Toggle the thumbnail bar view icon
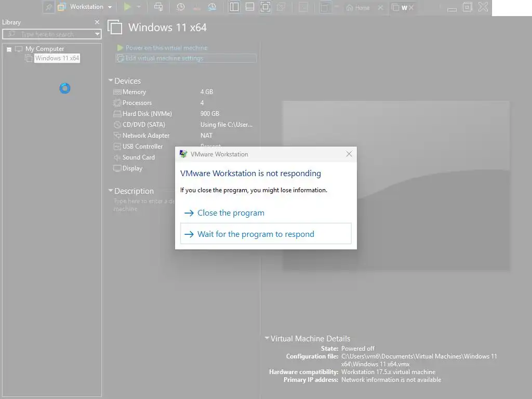The width and height of the screenshot is (532, 399). pos(250,7)
